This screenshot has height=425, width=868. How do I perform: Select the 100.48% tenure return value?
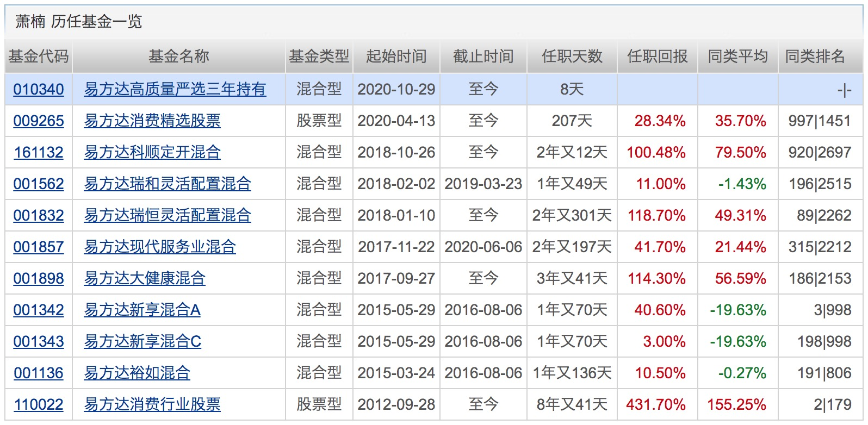click(x=656, y=152)
